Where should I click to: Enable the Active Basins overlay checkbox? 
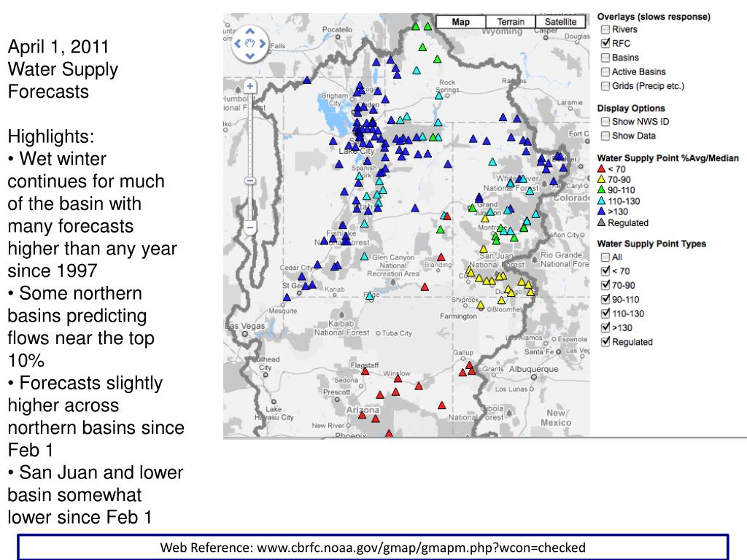[605, 72]
